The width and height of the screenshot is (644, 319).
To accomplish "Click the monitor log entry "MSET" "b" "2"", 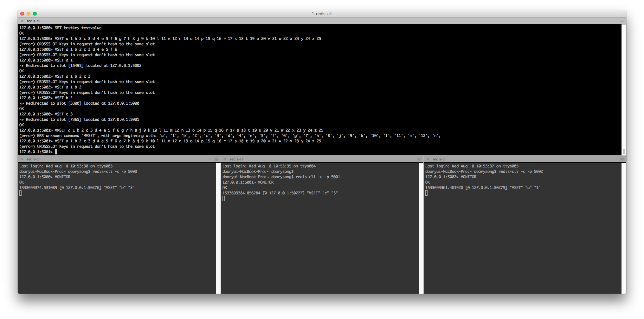I will [77, 188].
